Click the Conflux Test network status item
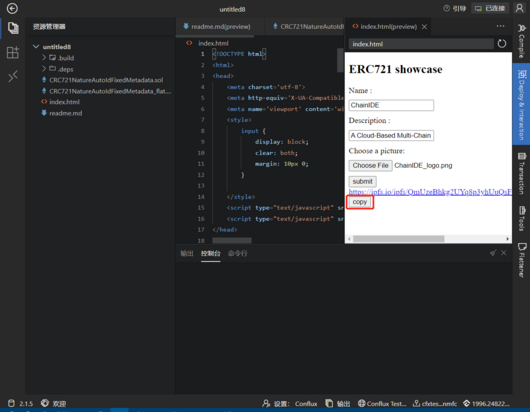 click(382, 403)
